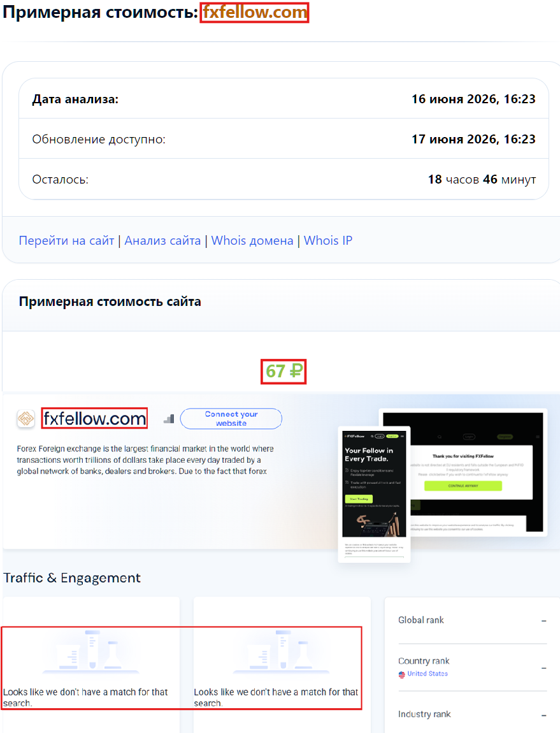Follow the 'Перейти на сайт' link
The height and width of the screenshot is (733, 560).
(x=66, y=240)
